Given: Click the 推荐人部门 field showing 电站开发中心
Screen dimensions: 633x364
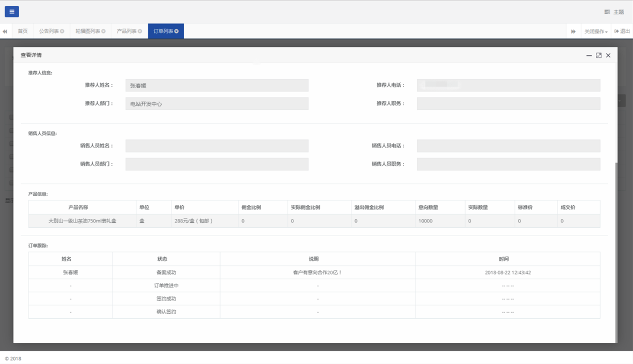Looking at the screenshot, I should click(216, 104).
